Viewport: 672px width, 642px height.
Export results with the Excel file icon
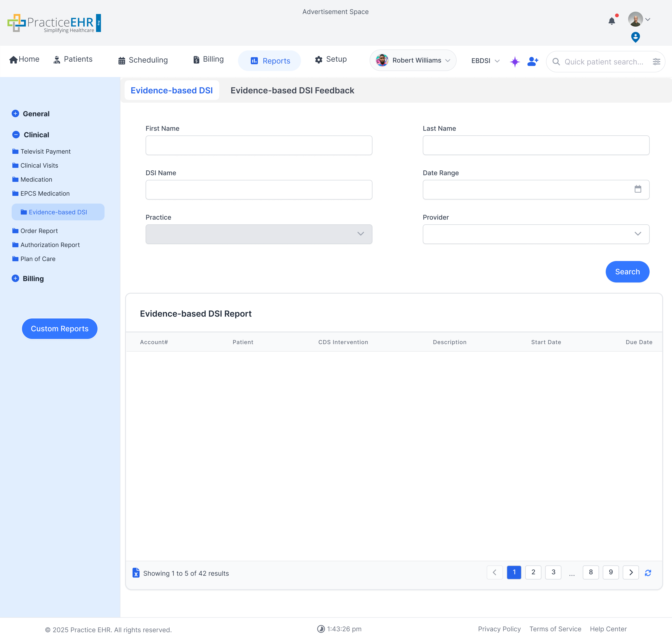click(136, 573)
